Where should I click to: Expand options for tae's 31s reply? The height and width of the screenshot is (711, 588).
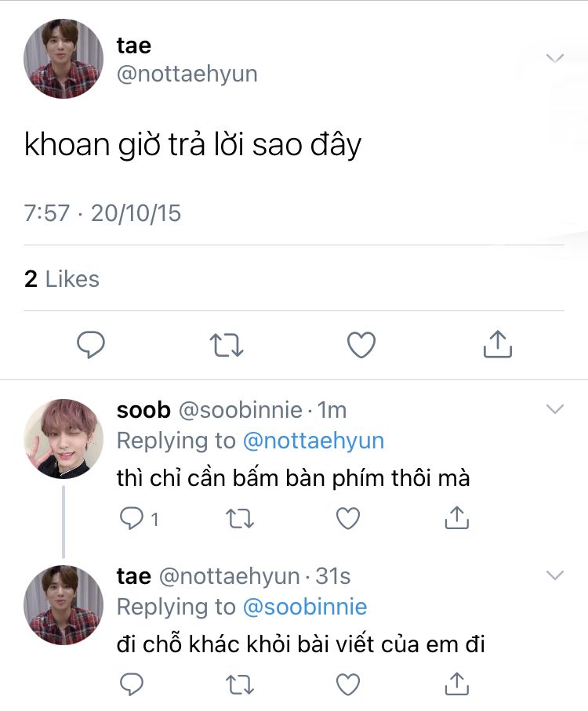click(554, 575)
